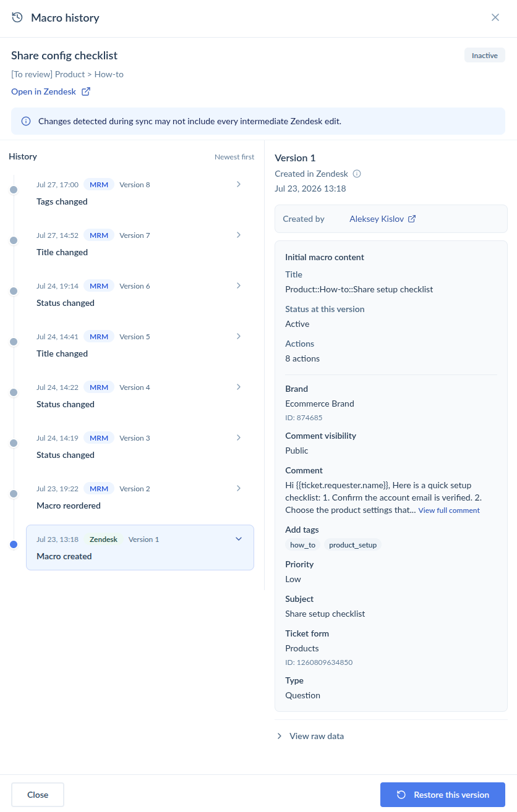Click the restore icon in Restore this version

[x=401, y=795]
